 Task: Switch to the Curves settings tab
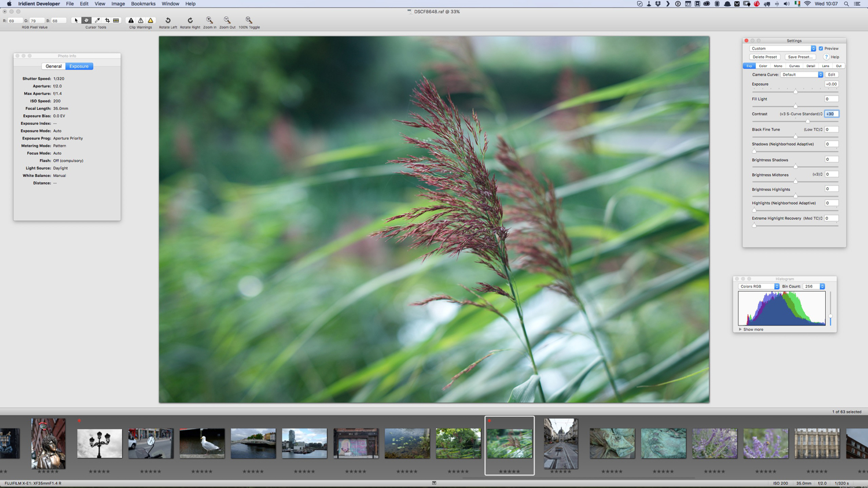[x=794, y=66]
